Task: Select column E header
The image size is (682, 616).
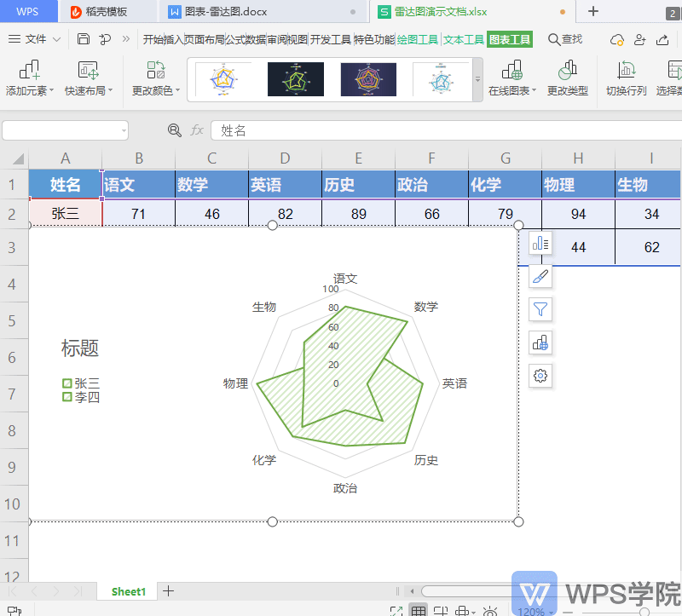Action: (358, 158)
